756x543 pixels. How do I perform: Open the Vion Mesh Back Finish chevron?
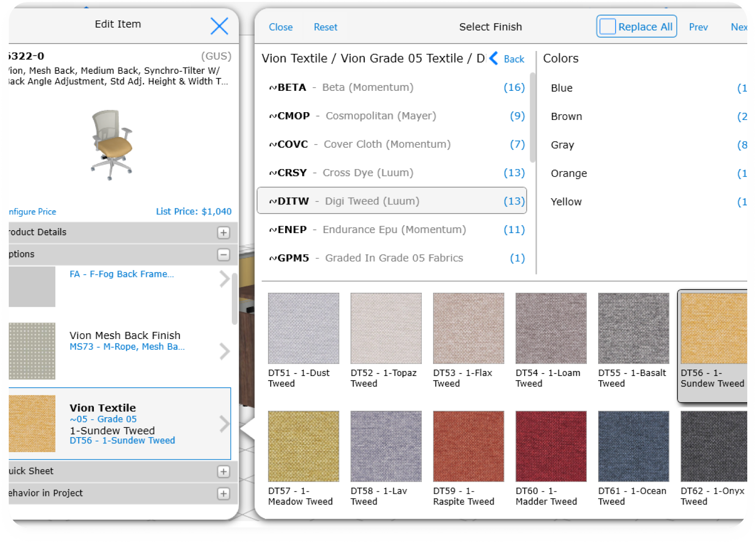[x=224, y=351]
